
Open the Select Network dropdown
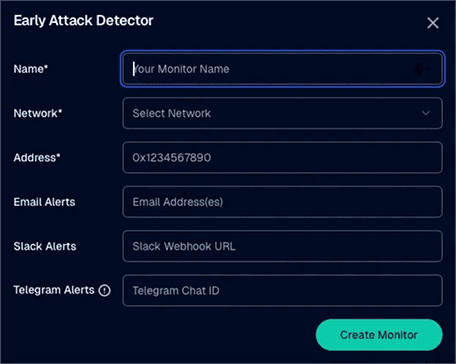[x=282, y=113]
